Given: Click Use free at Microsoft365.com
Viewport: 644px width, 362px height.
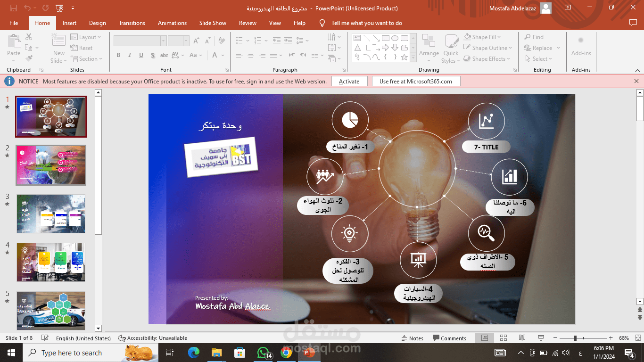Looking at the screenshot, I should point(416,82).
